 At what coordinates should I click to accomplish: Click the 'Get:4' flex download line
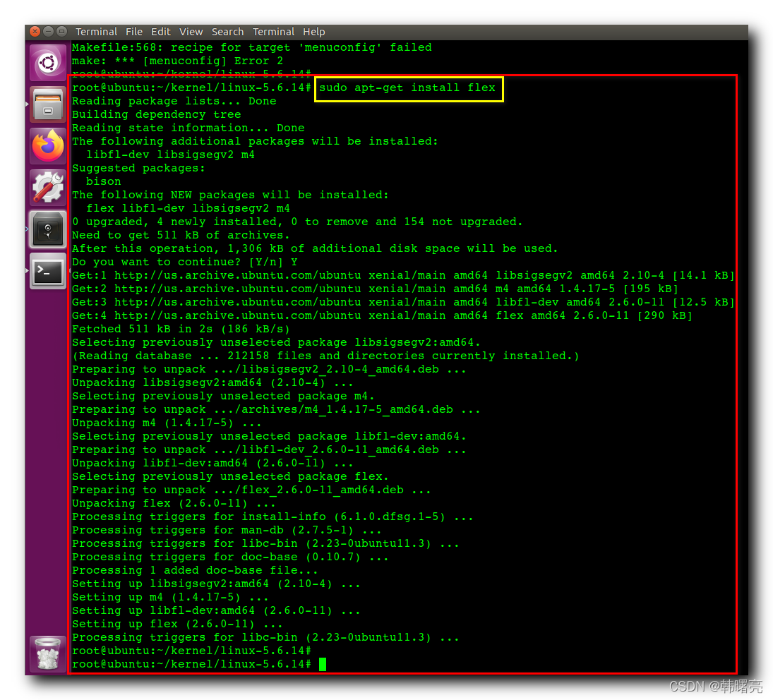(382, 315)
